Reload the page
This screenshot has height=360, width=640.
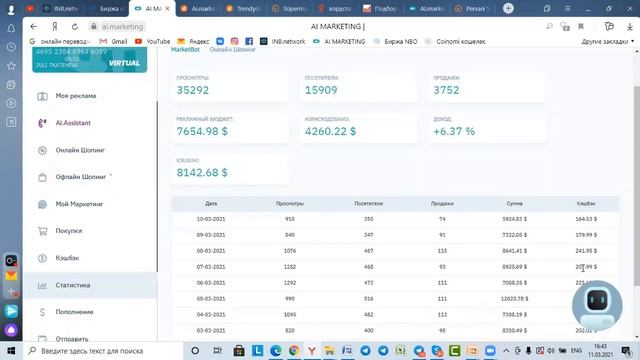click(75, 27)
